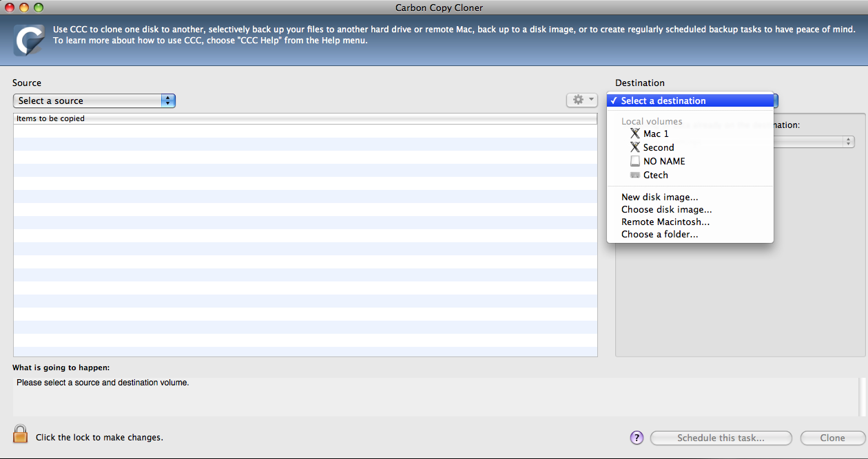
Task: Choose the Mac 1 volume
Action: pos(690,134)
